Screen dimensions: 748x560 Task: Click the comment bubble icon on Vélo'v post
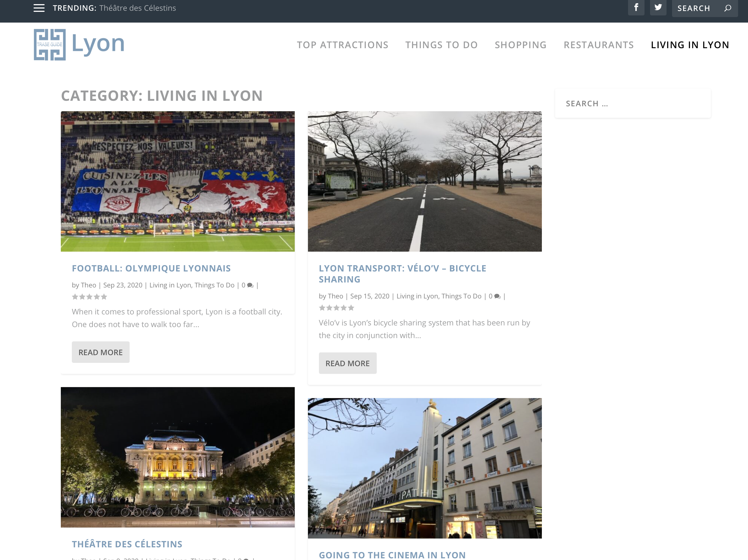pyautogui.click(x=497, y=297)
